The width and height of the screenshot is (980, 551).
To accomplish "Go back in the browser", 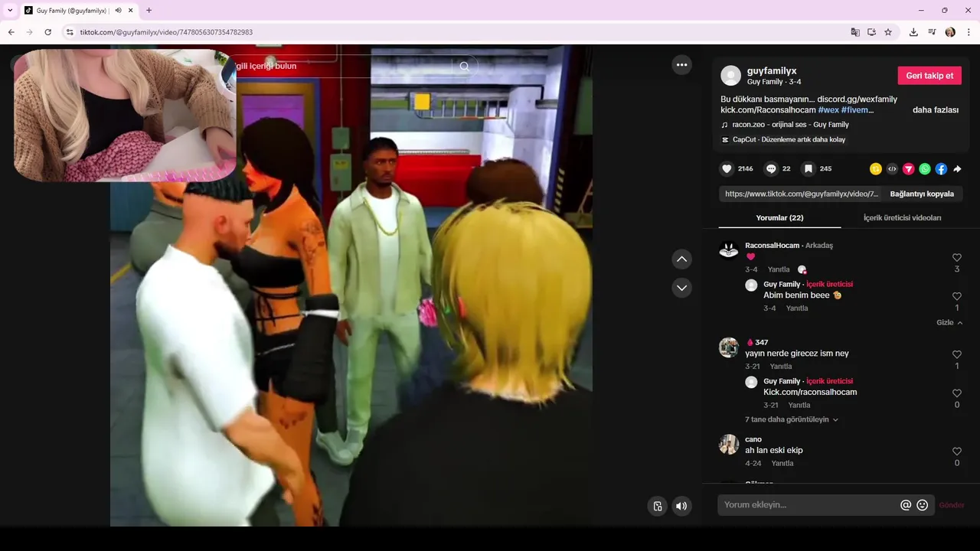I will coord(11,32).
